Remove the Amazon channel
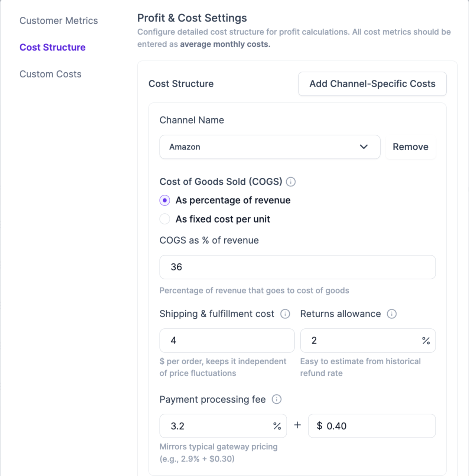This screenshot has height=476, width=469. pyautogui.click(x=410, y=147)
